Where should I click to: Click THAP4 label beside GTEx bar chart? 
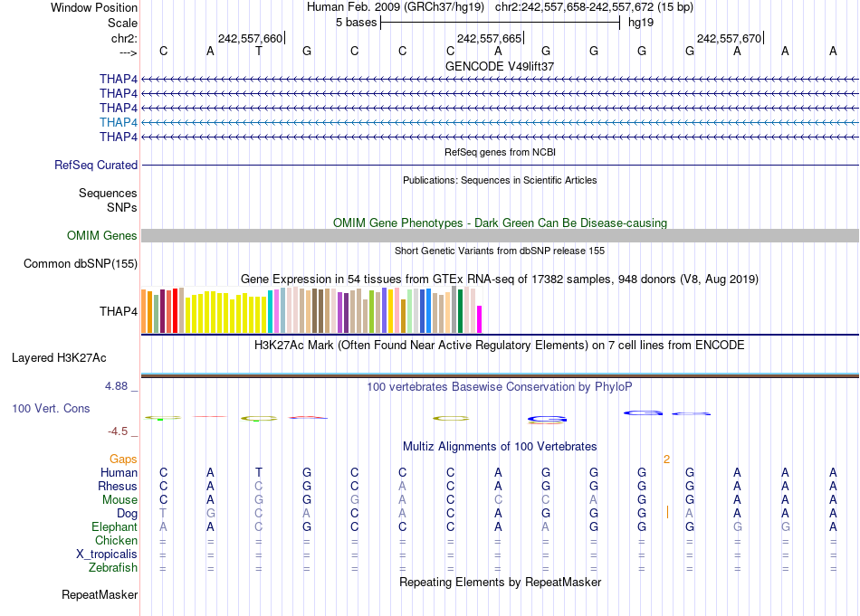(118, 311)
